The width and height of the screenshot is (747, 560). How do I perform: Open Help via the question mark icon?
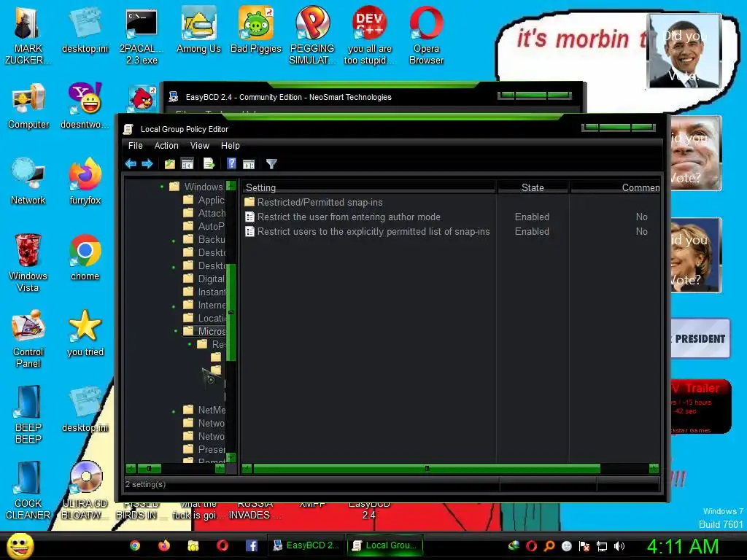231,164
